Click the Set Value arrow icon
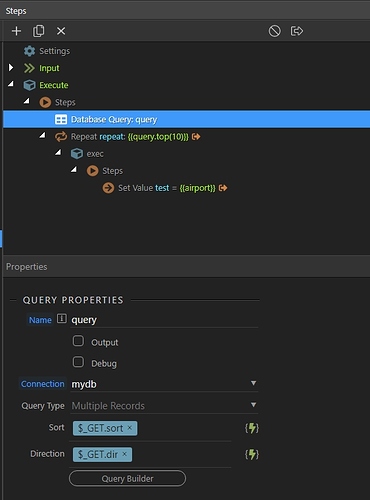The width and height of the screenshot is (370, 500). coord(108,188)
